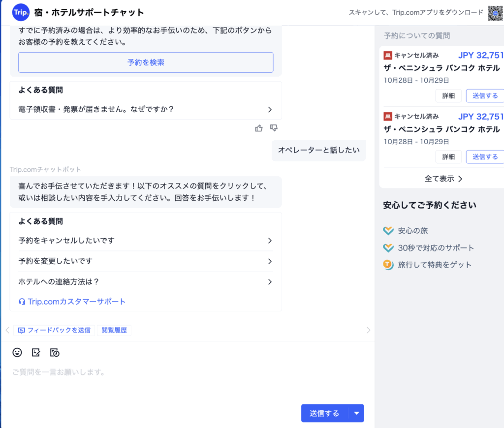Expand 予約を変更したいです question
504x428 pixels.
pyautogui.click(x=145, y=261)
